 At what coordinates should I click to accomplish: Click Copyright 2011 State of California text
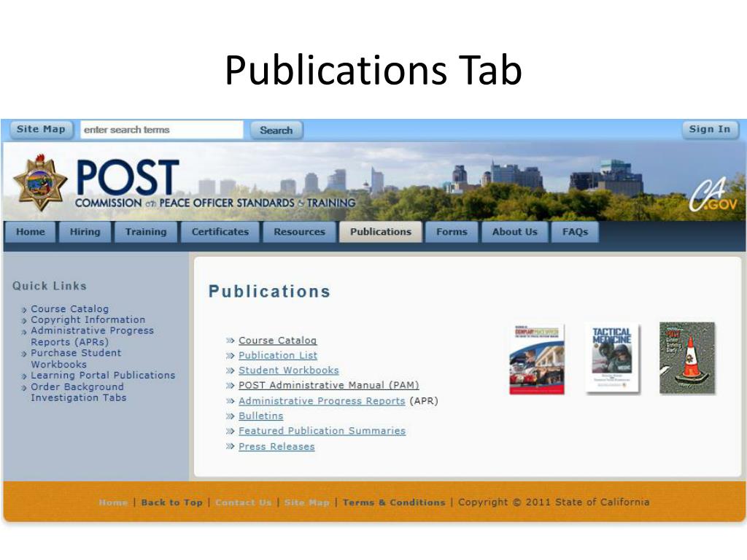[554, 502]
